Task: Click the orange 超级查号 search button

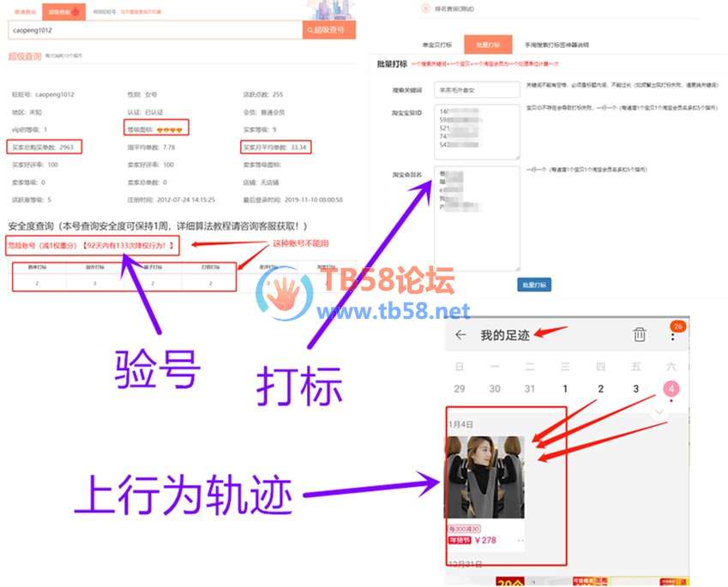Action: click(x=328, y=30)
